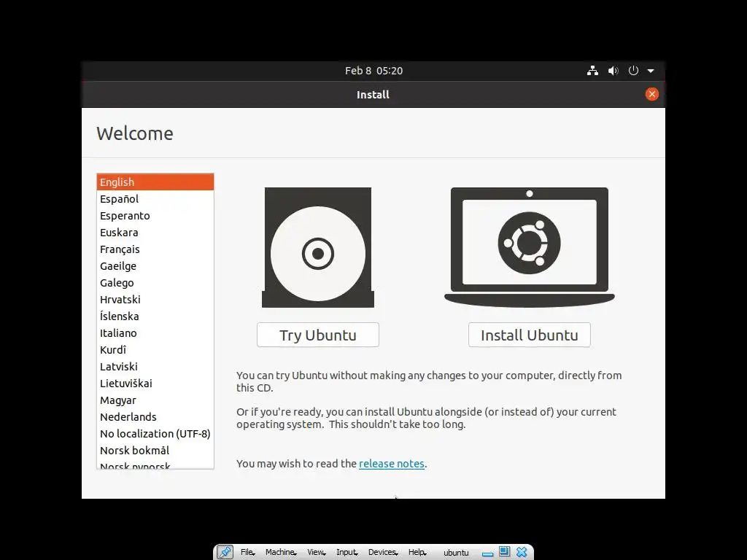Open the VirtualBox Input menu
Viewport: 747px width, 560px height.
click(347, 552)
